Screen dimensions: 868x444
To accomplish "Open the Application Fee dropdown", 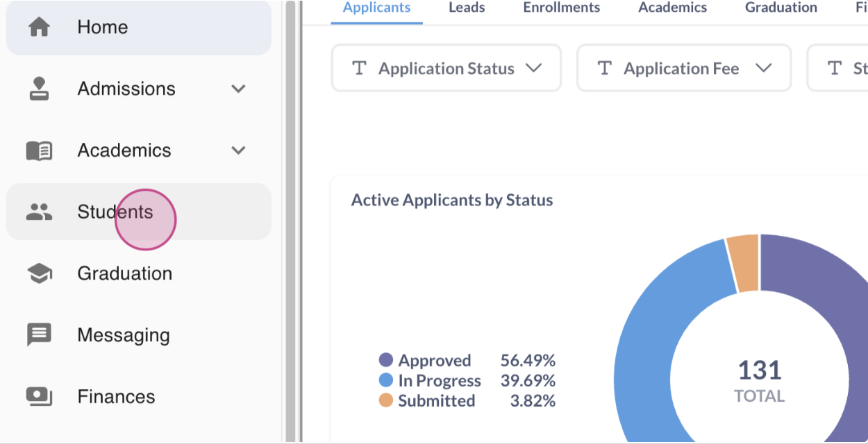I will [684, 68].
